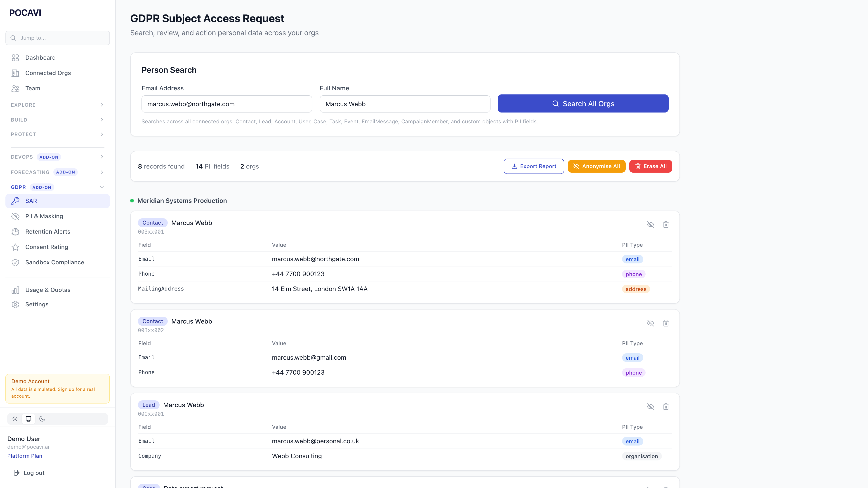The width and height of the screenshot is (868, 488).
Task: Click the Jump to search field
Action: [x=57, y=38]
